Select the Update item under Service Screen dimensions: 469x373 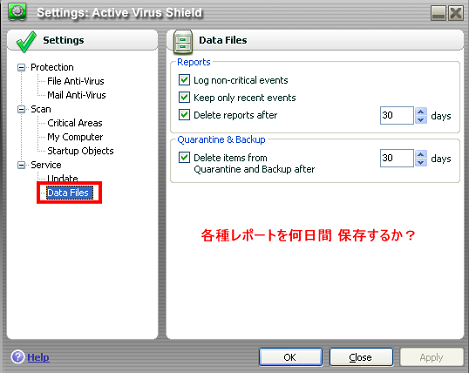63,178
